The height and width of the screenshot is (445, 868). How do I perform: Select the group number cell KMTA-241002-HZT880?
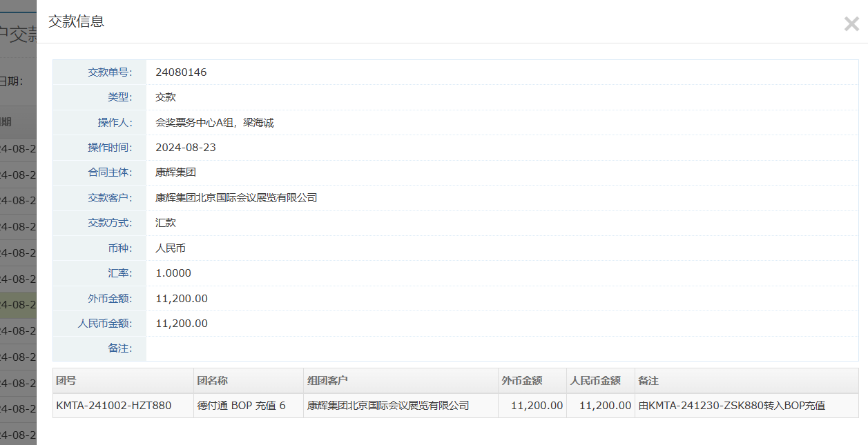114,406
